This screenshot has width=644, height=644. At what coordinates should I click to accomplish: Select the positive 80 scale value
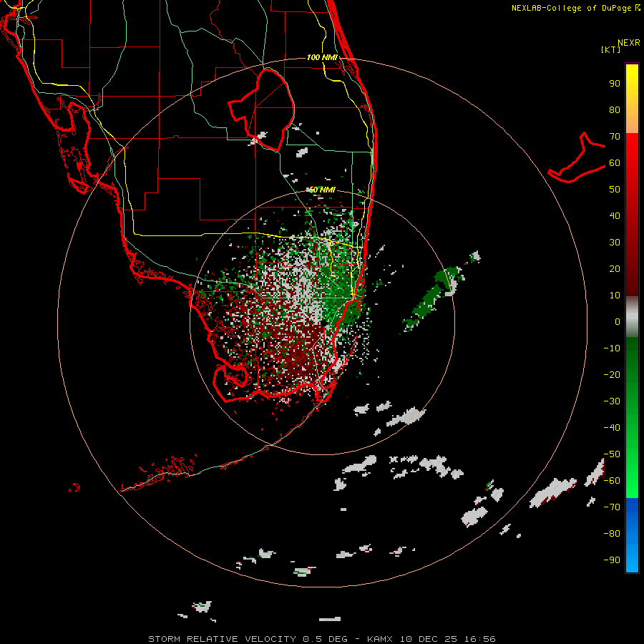coord(615,110)
